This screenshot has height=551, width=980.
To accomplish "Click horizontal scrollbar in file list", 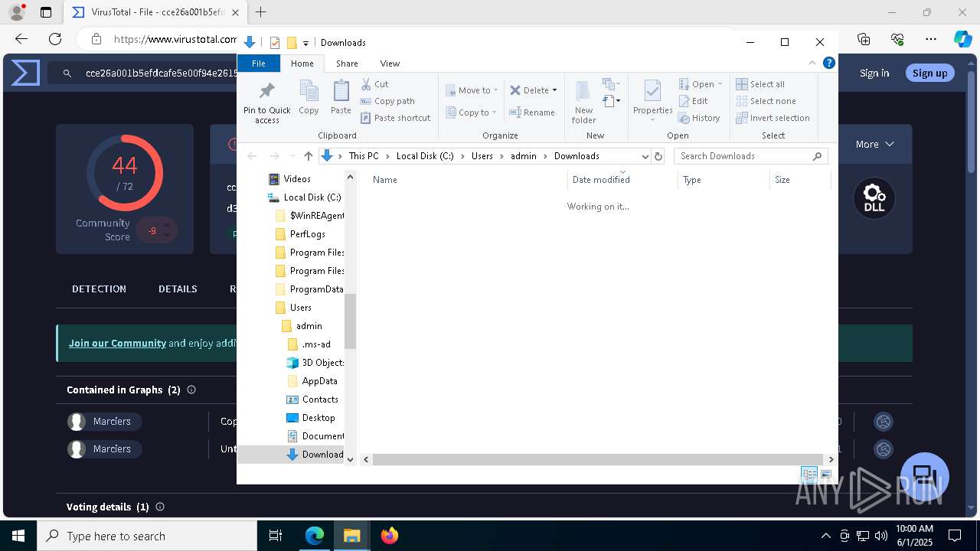I will click(597, 459).
